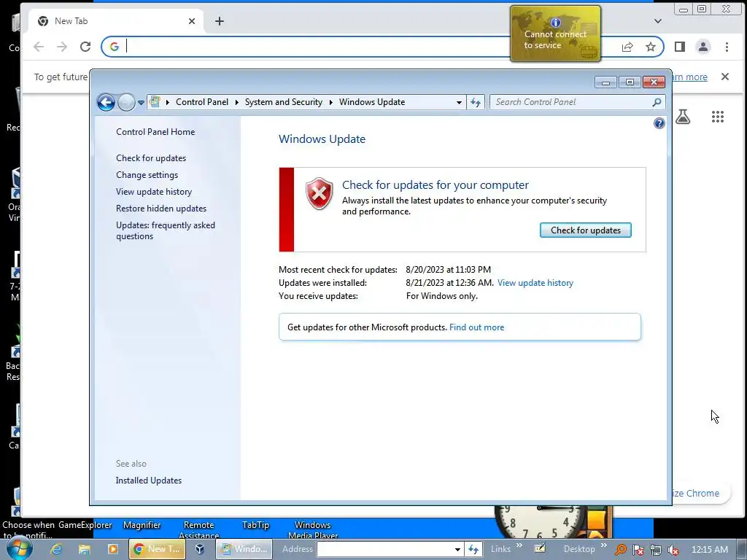Open new tab with plus button
The height and width of the screenshot is (560, 747).
click(219, 21)
